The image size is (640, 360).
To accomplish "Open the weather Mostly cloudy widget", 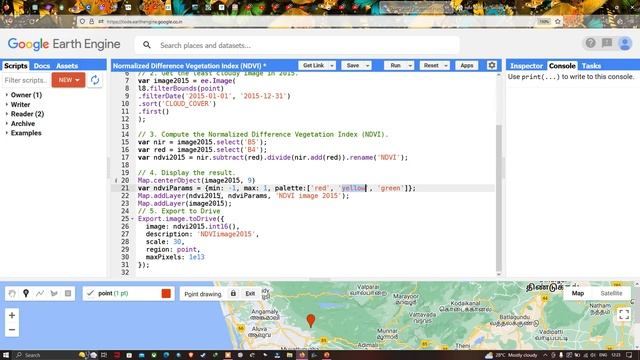I will pos(511,355).
